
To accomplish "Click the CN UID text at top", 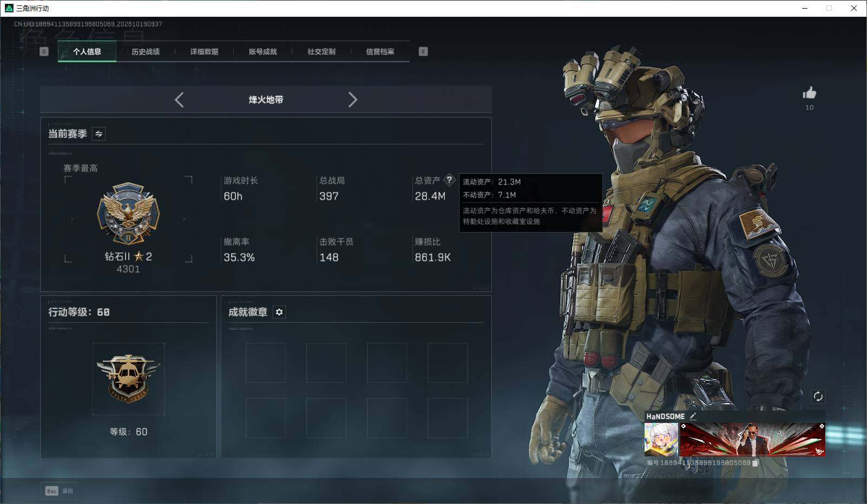I will pyautogui.click(x=88, y=24).
